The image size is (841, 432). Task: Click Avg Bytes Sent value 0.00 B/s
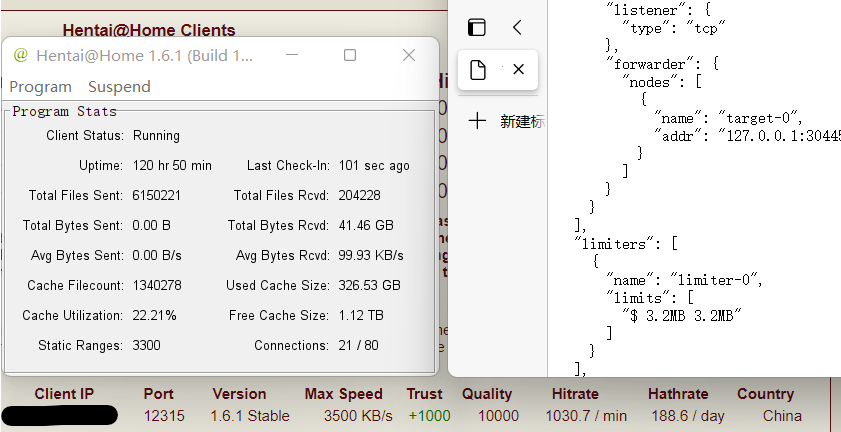pos(157,256)
